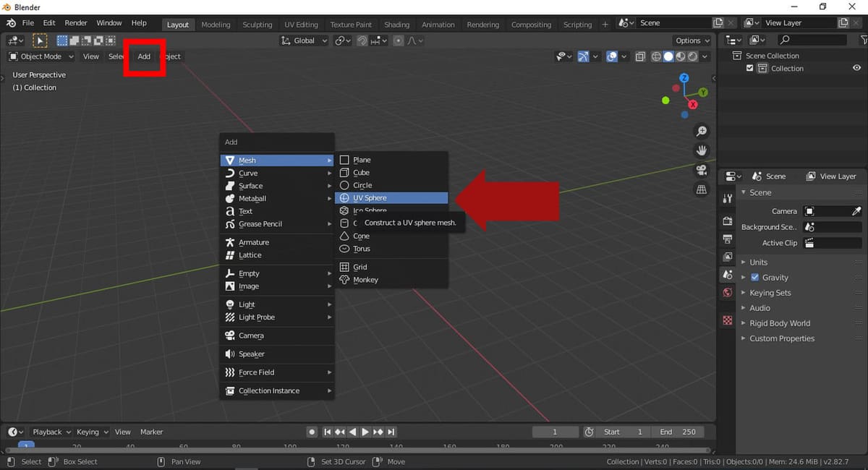Open the File menu
Viewport: 868px width, 470px height.
tap(27, 23)
